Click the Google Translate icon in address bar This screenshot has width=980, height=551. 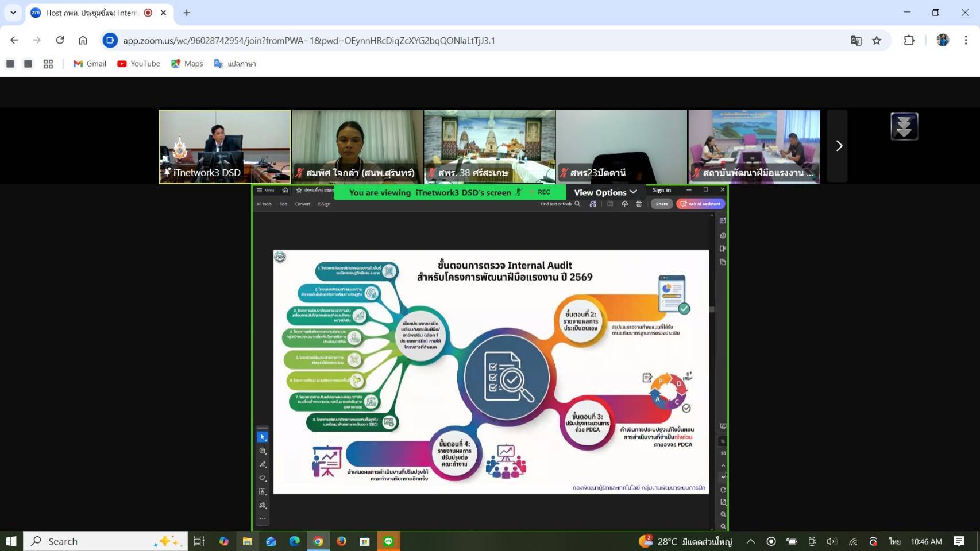tap(856, 40)
